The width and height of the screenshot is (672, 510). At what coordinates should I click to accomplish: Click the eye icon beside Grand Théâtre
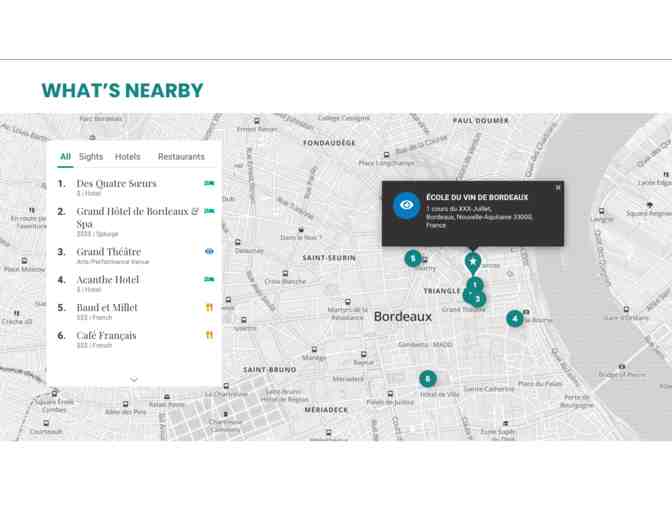209,252
